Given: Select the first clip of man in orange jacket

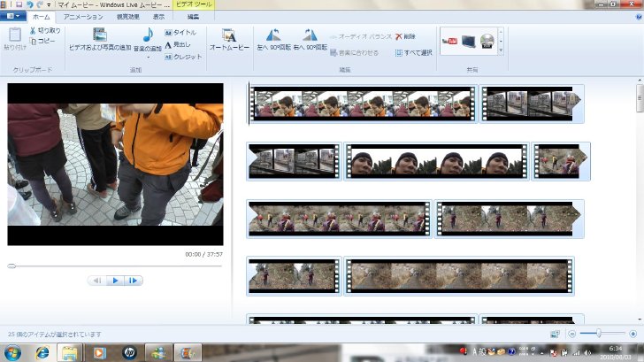Looking at the screenshot, I should click(x=363, y=104).
